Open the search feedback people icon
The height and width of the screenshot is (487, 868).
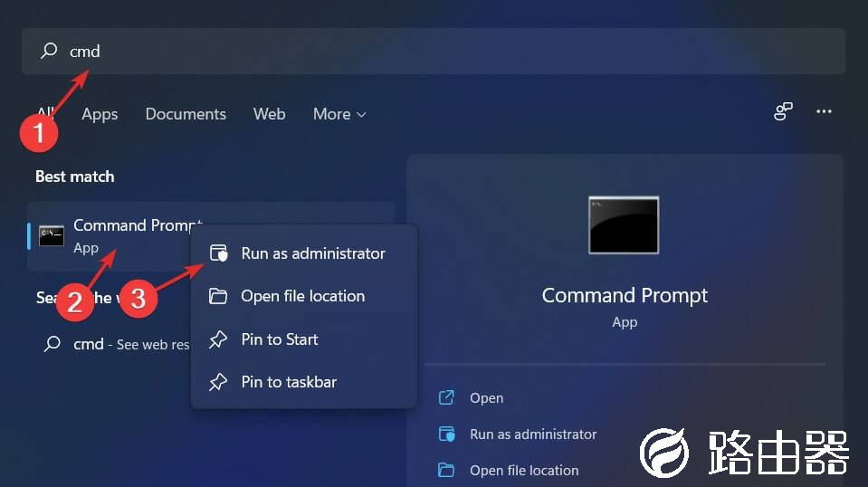(x=783, y=111)
